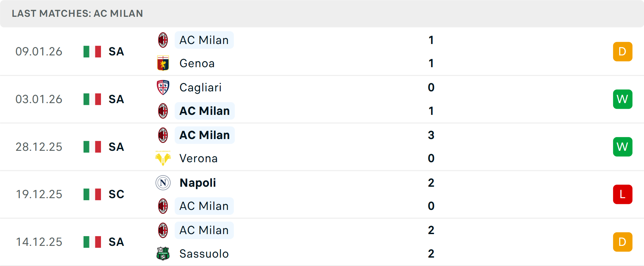Viewport: 644px width, 266px height.
Task: Open the Napoli team link
Action: 198,183
